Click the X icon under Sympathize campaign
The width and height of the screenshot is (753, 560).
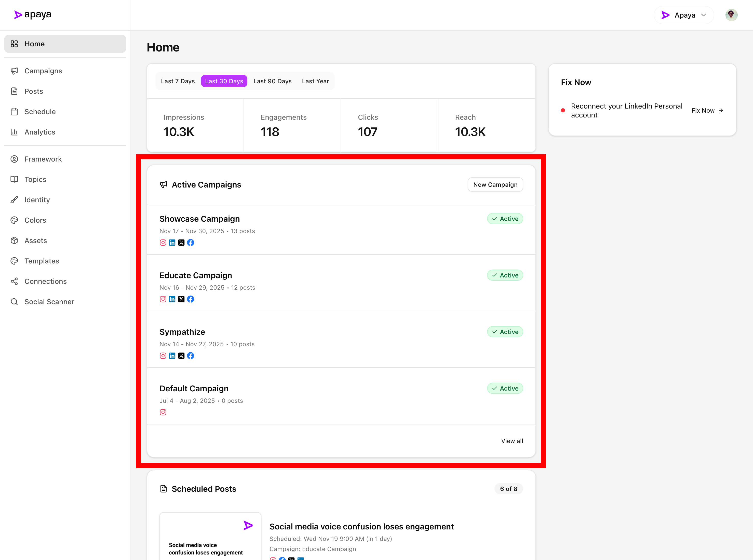181,356
